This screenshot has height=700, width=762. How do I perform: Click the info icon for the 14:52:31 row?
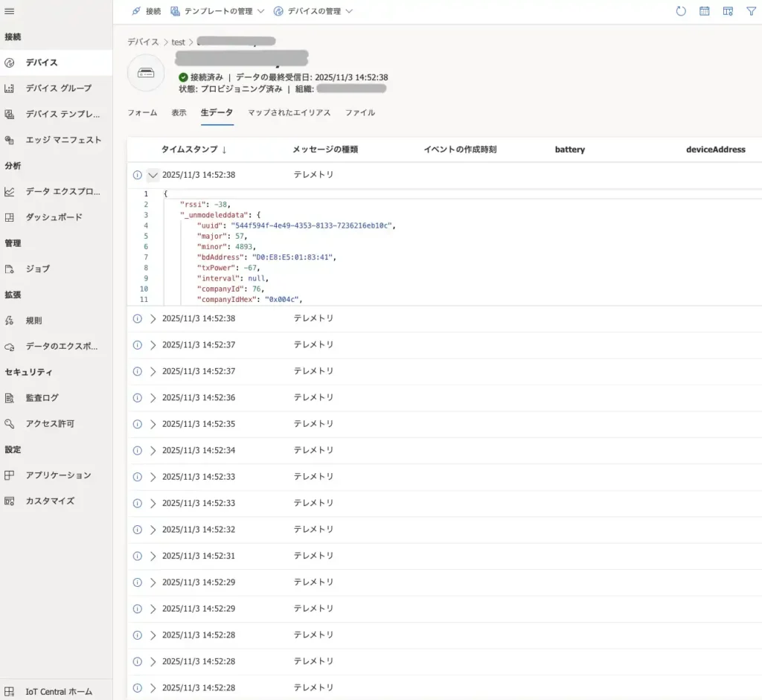137,556
